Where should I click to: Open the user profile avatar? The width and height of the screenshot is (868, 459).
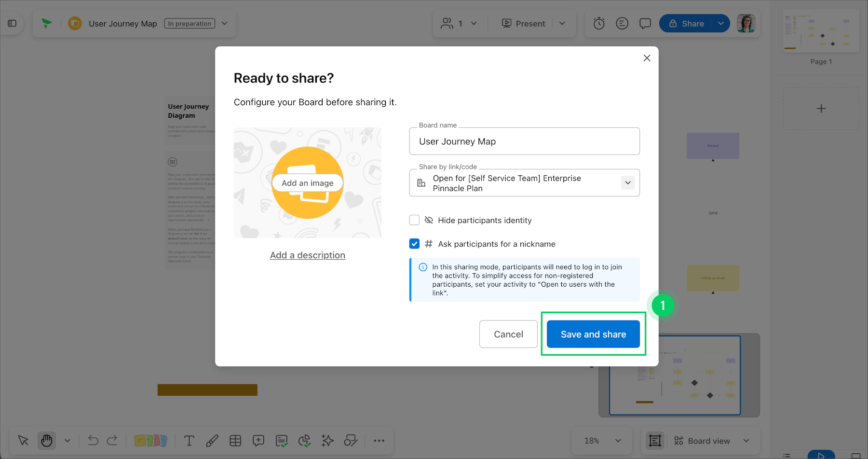click(746, 23)
